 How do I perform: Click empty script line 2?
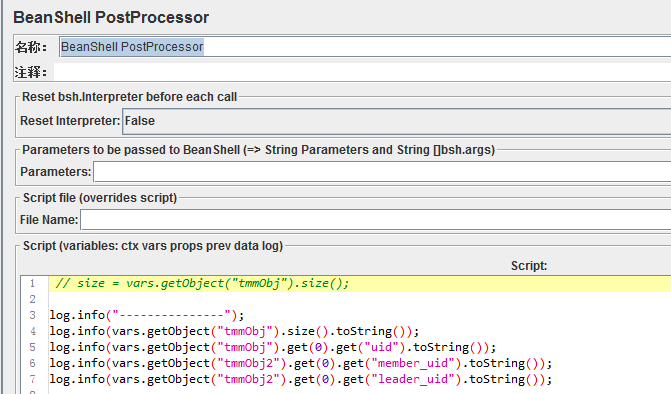360,299
